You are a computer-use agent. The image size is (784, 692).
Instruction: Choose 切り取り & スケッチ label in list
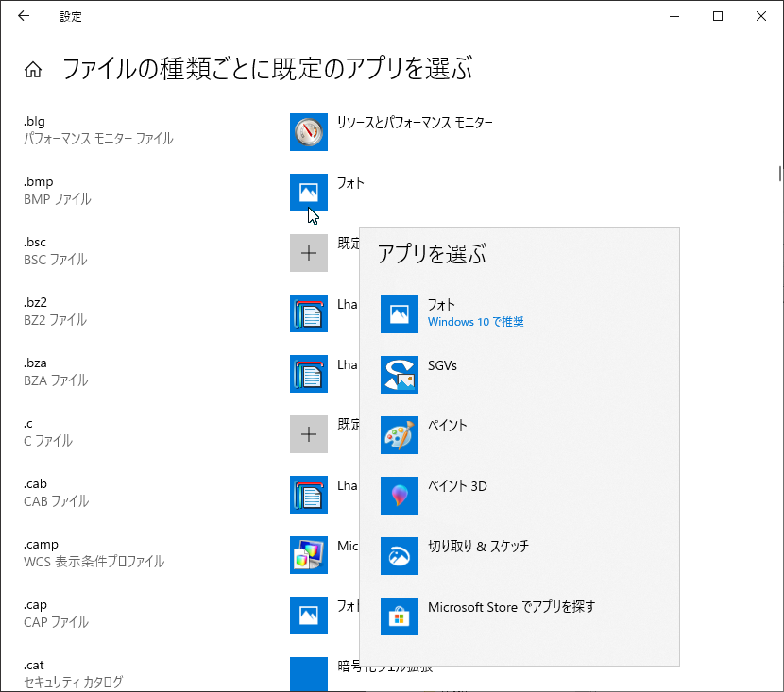tap(478, 546)
